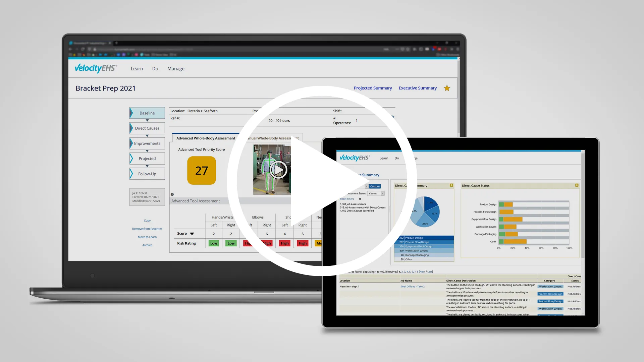Screen dimensions: 644x362
Task: Click the play button on assessment video
Action: pyautogui.click(x=278, y=170)
